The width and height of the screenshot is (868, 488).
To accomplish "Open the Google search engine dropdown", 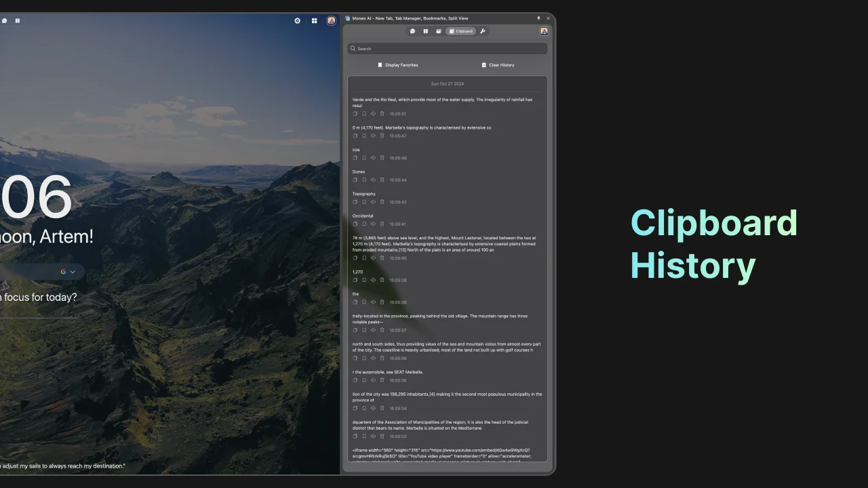I will coord(67,271).
